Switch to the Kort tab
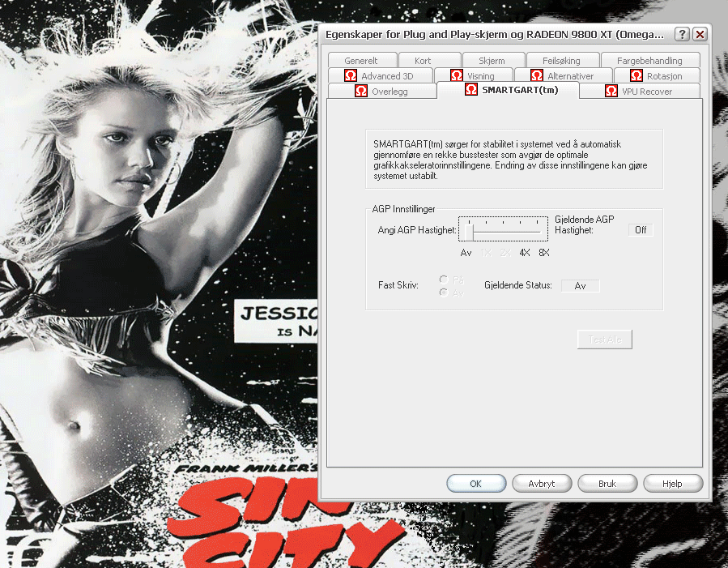The height and width of the screenshot is (568, 728). click(x=429, y=61)
